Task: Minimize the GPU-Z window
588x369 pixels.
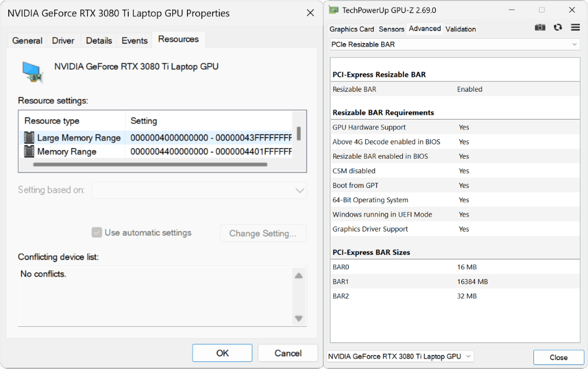Action: click(512, 10)
